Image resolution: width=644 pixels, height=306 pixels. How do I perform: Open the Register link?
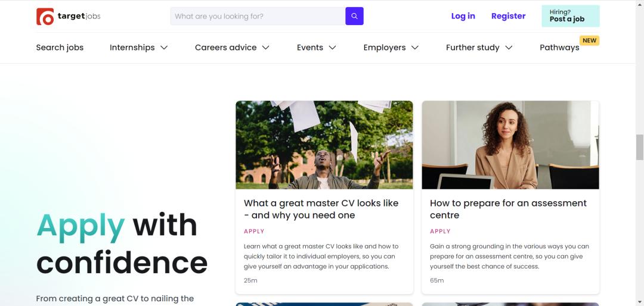[x=509, y=16]
